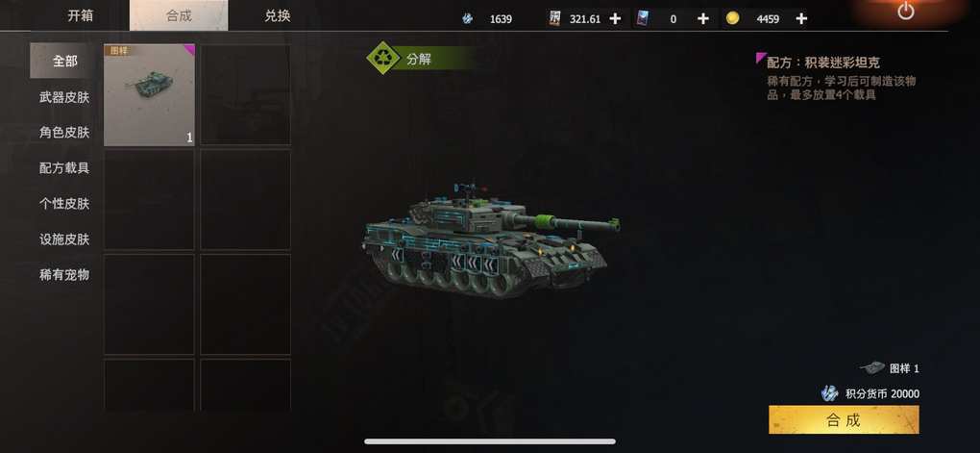The image size is (980, 453).
Task: Click the blue card ticket icon
Action: point(642,18)
